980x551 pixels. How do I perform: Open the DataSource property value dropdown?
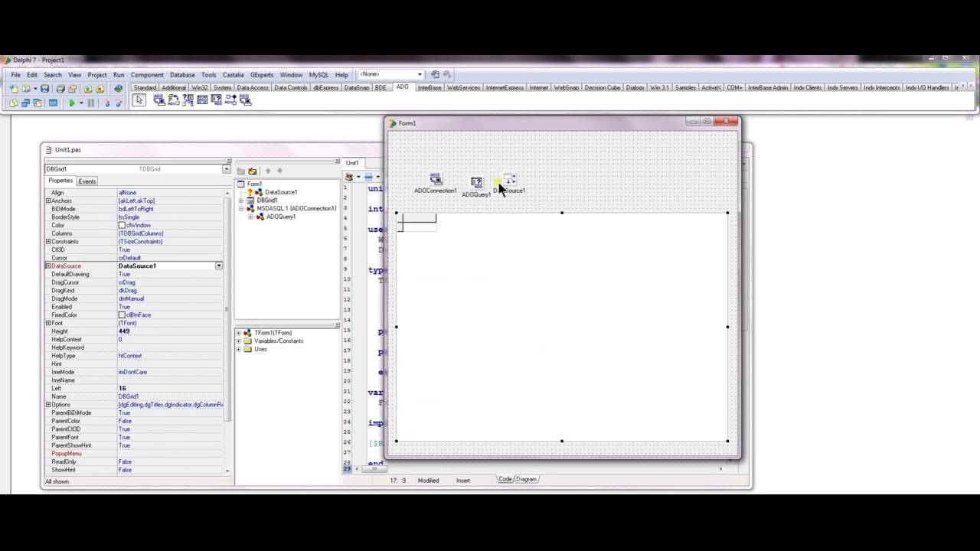tap(218, 266)
